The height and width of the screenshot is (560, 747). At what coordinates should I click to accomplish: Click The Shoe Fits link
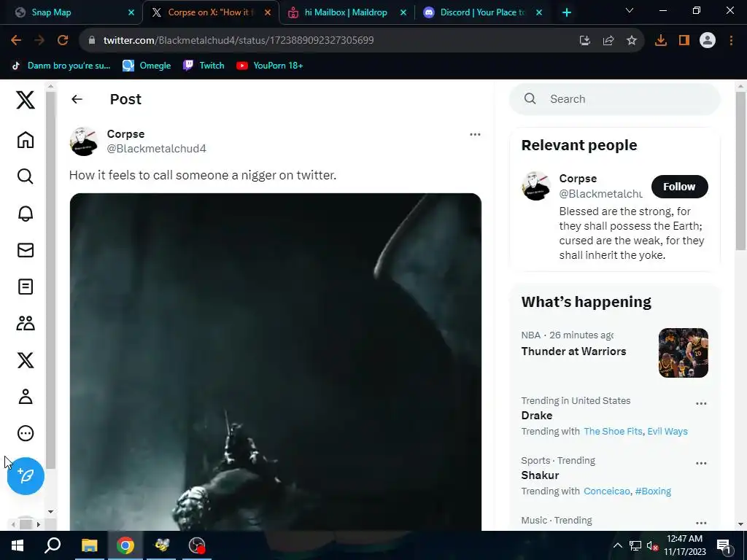pyautogui.click(x=613, y=432)
